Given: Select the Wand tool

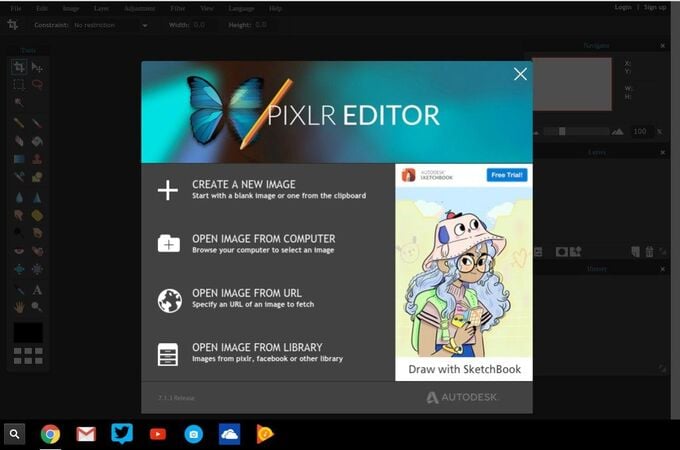Looking at the screenshot, I should tap(19, 102).
